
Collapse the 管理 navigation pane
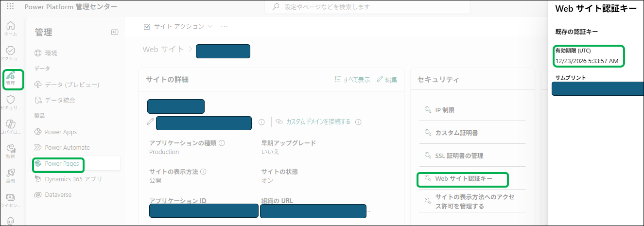click(115, 32)
